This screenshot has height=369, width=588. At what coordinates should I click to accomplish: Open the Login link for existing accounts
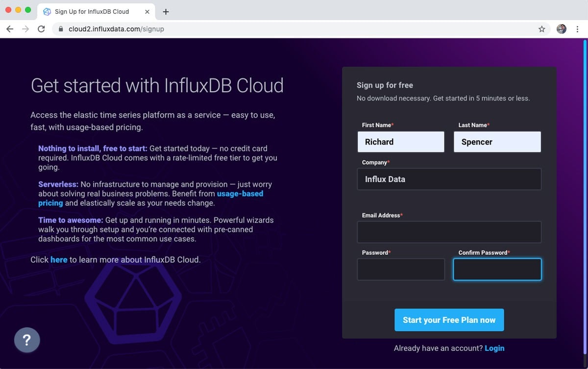tap(494, 348)
